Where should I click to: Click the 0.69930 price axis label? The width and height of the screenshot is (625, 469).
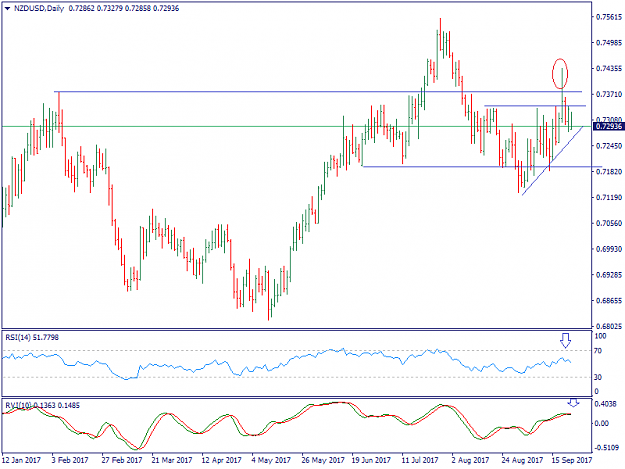pyautogui.click(x=609, y=249)
